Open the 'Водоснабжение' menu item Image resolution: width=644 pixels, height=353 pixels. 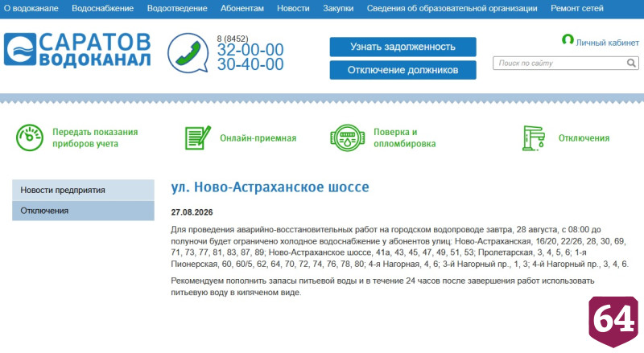[x=103, y=8]
